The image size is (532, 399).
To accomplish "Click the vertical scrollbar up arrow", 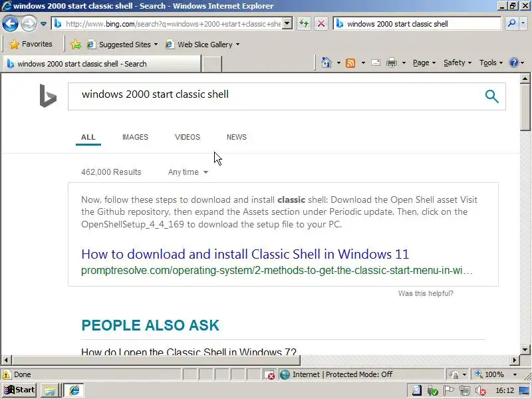I will [525, 78].
